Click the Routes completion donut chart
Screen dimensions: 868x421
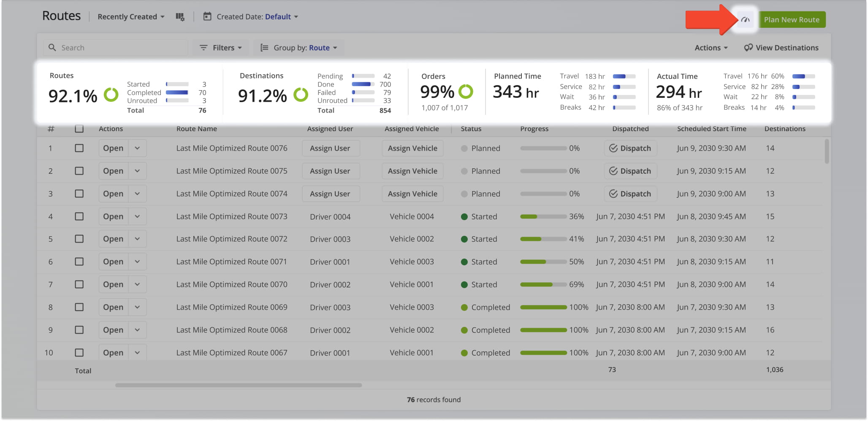point(111,95)
